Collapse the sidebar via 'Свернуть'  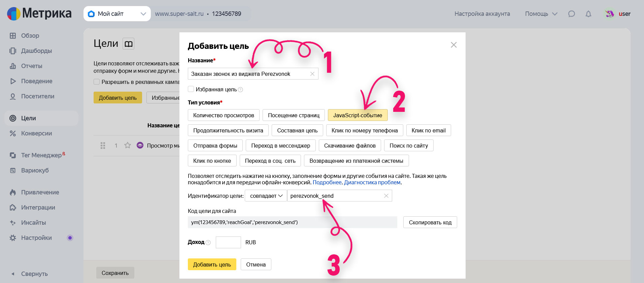(29, 274)
